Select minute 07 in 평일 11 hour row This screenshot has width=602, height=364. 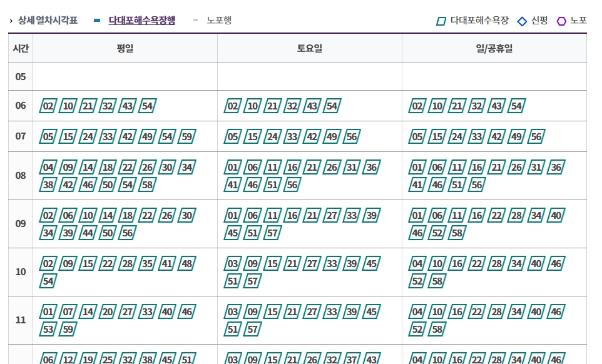68,311
